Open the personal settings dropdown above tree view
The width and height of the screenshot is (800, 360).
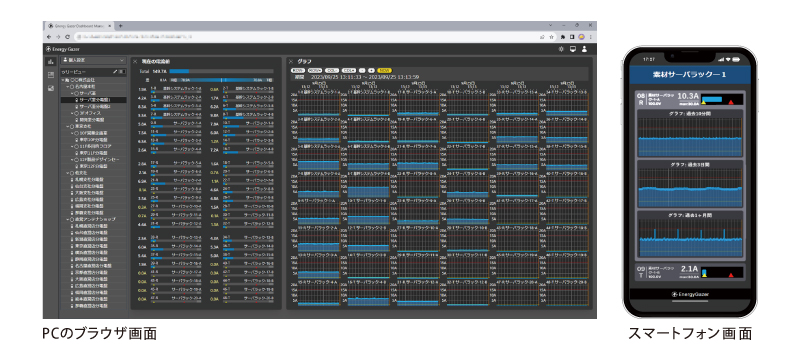point(93,60)
